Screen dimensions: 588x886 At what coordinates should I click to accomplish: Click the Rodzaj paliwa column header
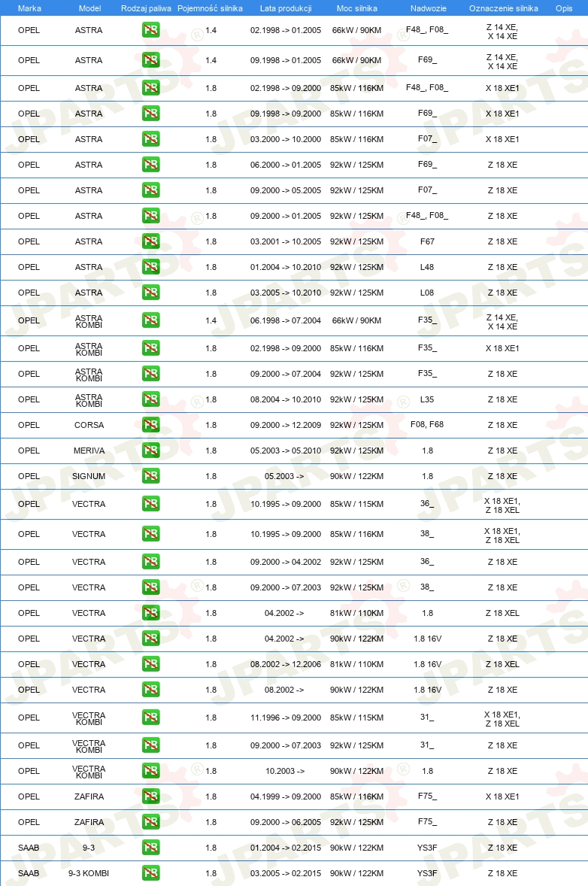pos(146,8)
